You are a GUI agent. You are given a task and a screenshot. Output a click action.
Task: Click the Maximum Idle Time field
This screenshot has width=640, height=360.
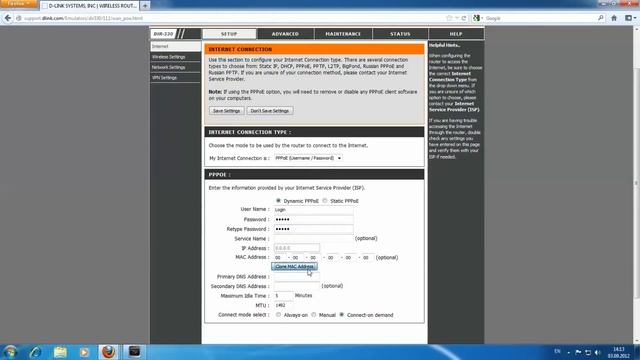tap(283, 296)
